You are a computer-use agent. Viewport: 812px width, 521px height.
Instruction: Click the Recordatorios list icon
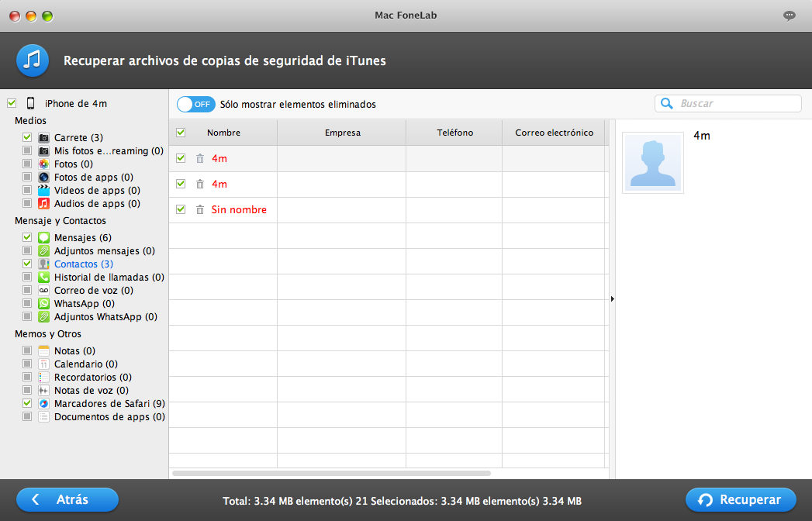click(44, 378)
